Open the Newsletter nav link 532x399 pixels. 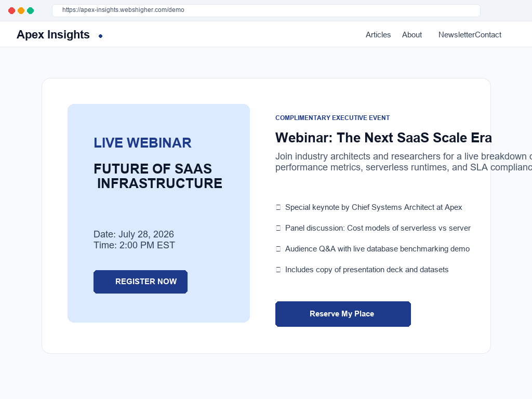click(456, 35)
